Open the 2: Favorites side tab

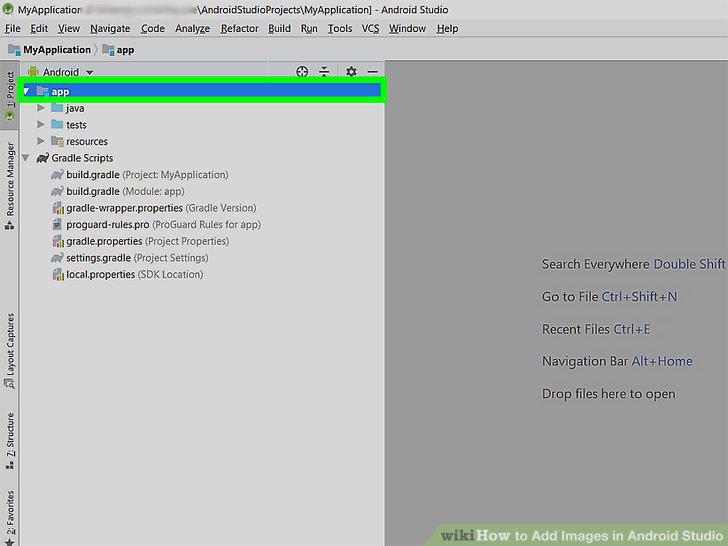pyautogui.click(x=9, y=517)
